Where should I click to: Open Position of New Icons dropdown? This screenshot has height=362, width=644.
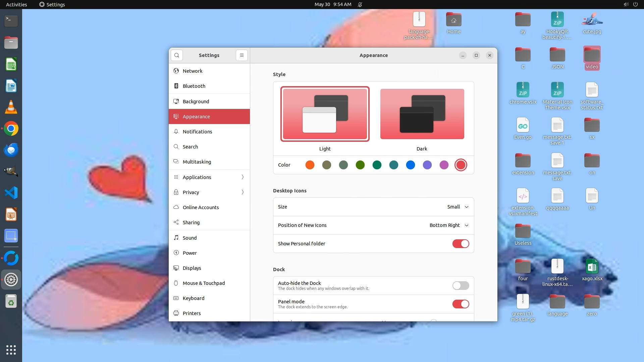pyautogui.click(x=449, y=225)
